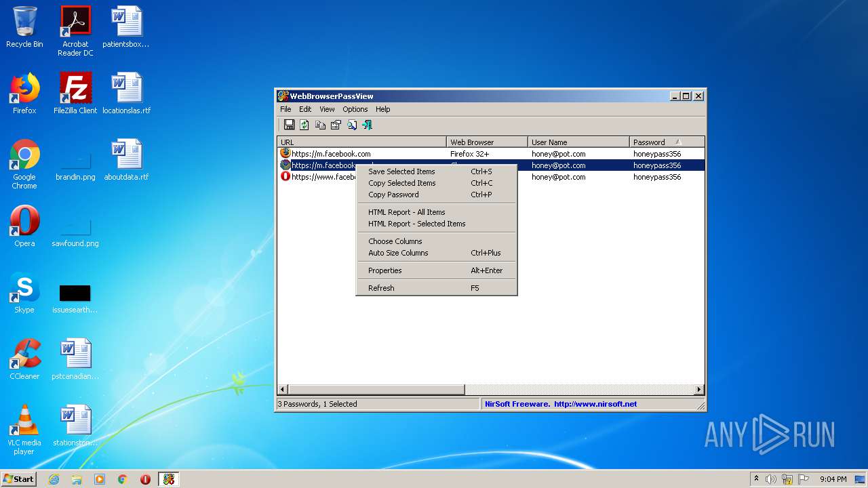Choose Copy Selected Items from context menu

pos(437,183)
